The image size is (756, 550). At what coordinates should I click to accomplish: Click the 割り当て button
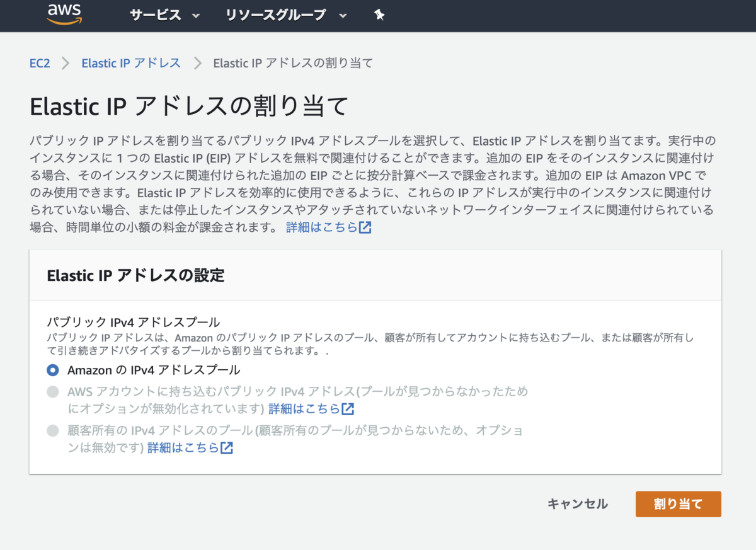click(679, 504)
